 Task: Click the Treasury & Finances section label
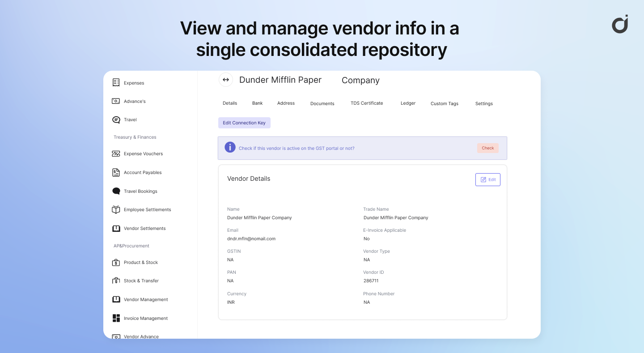(135, 137)
